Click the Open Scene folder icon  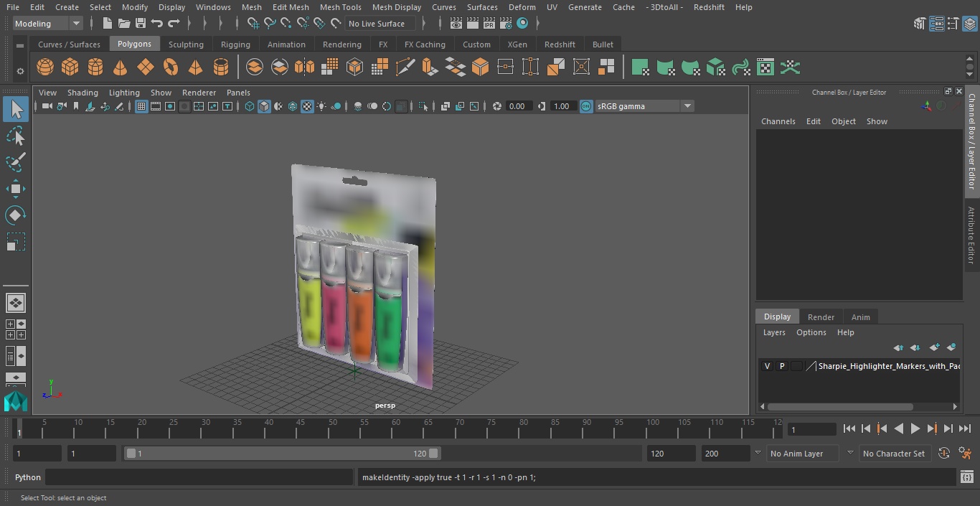[x=124, y=24]
